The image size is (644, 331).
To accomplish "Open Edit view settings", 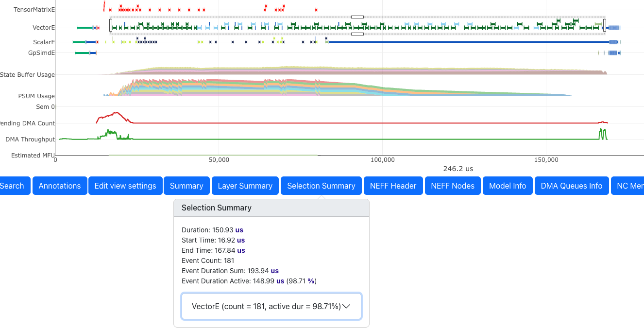I will 125,186.
